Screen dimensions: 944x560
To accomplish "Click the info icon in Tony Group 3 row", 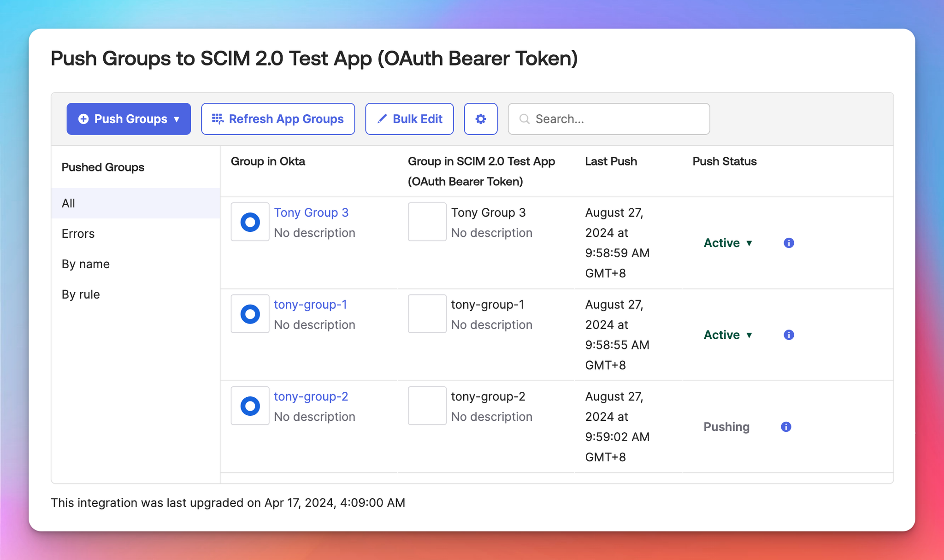I will 789,243.
